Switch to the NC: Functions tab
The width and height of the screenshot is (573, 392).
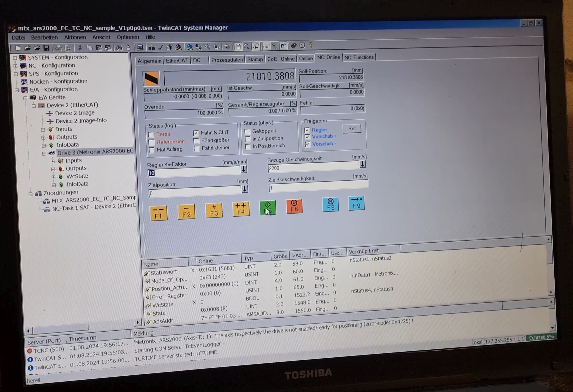(359, 57)
